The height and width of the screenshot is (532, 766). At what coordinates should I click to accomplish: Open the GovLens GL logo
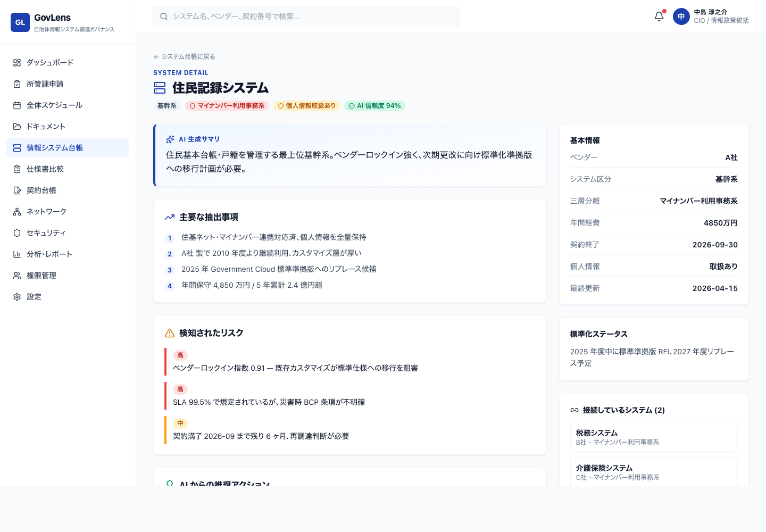pyautogui.click(x=20, y=22)
